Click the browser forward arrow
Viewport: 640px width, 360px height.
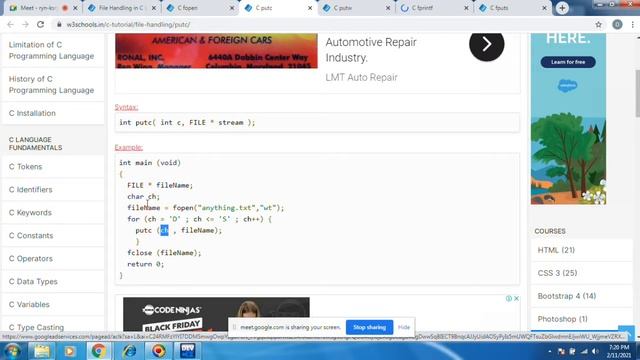tap(25, 24)
